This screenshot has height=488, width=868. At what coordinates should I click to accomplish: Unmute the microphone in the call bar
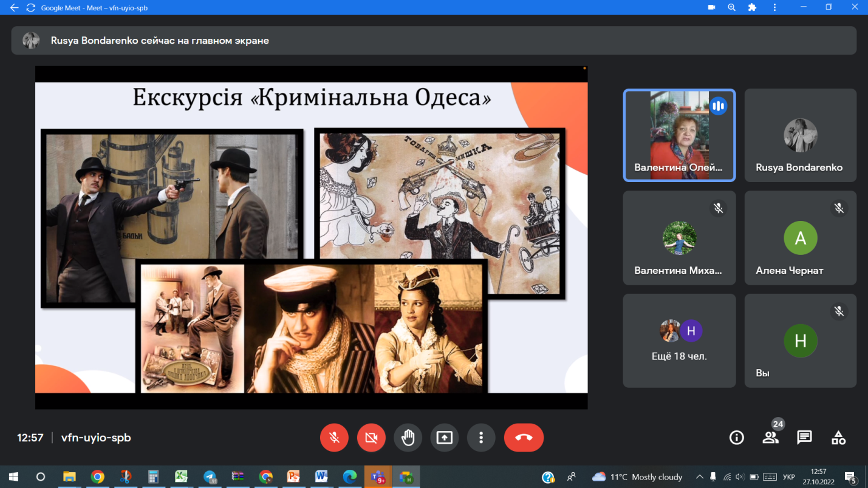[x=334, y=438]
